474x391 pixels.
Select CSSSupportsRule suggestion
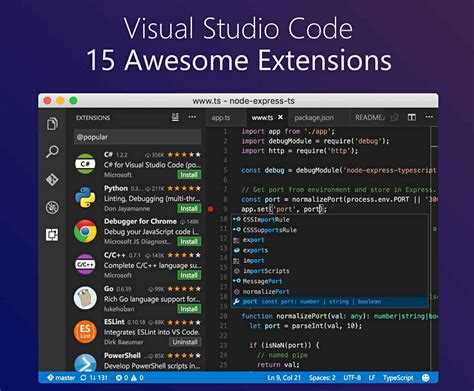pyautogui.click(x=330, y=230)
